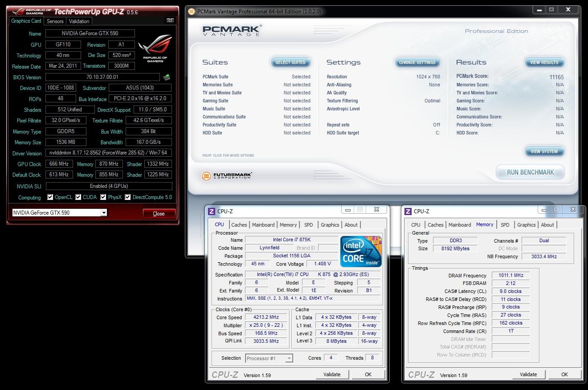Viewport: 588px width, 390px height.
Task: Click the Core Speed value 4213.2 MHz
Action: coord(266,317)
